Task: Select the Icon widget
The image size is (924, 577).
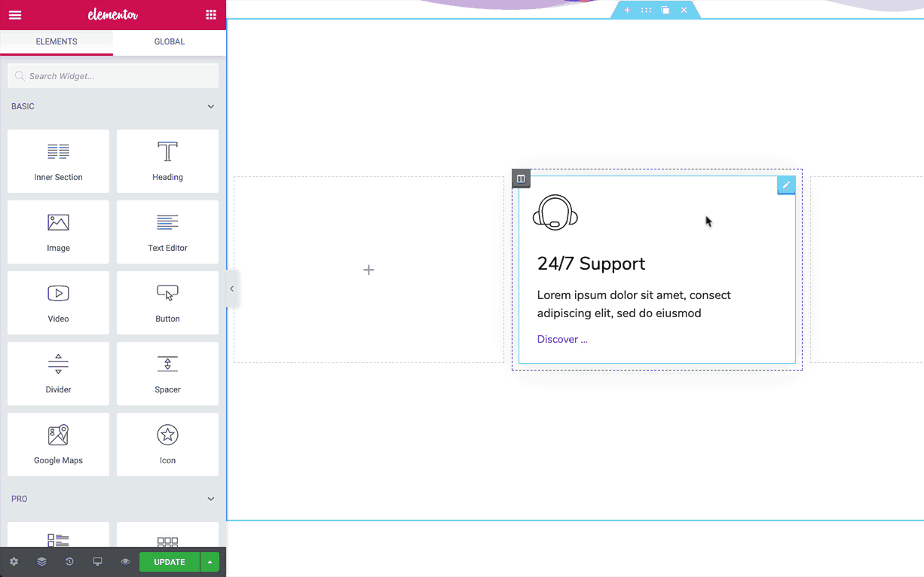Action: point(167,444)
